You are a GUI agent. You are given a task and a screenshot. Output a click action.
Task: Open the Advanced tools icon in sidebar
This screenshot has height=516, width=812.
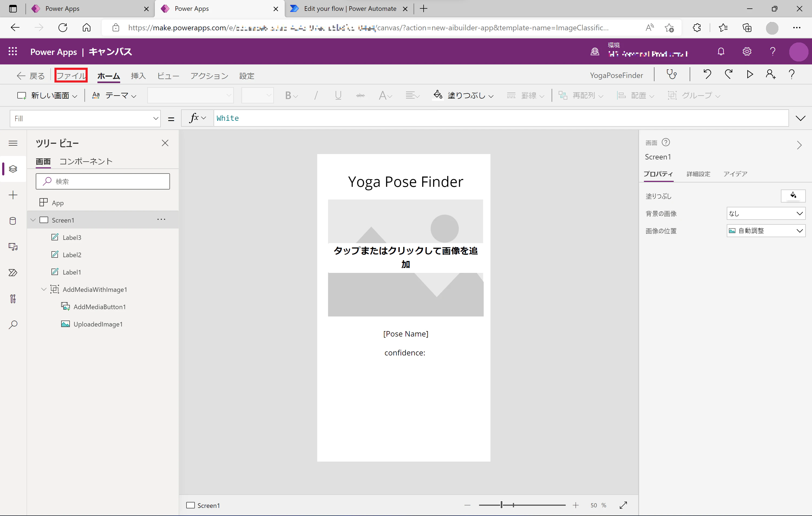pos(13,299)
